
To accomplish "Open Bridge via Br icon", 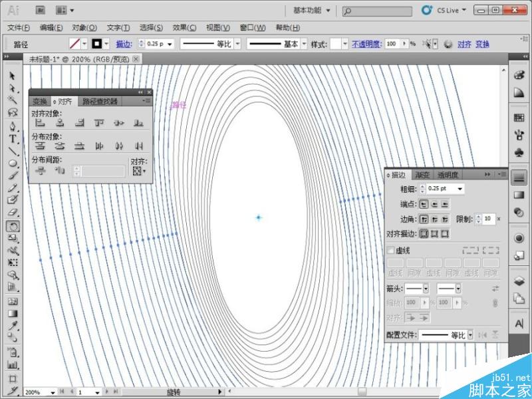I will pyautogui.click(x=41, y=10).
